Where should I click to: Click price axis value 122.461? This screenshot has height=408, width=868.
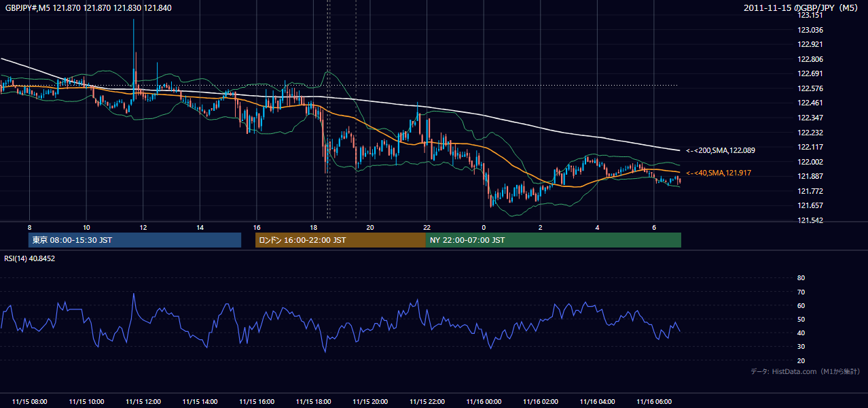click(x=810, y=103)
